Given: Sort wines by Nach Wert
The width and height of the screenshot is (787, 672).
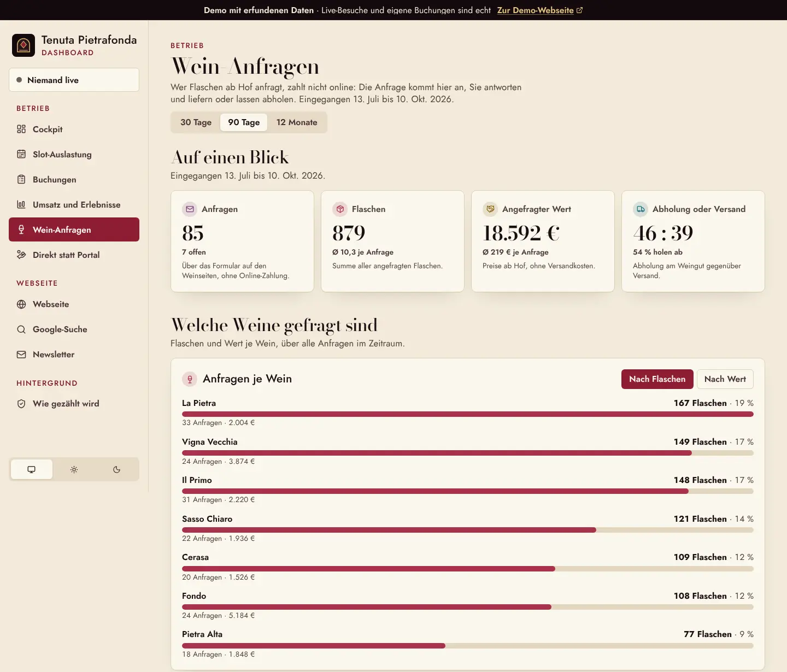Looking at the screenshot, I should point(725,379).
